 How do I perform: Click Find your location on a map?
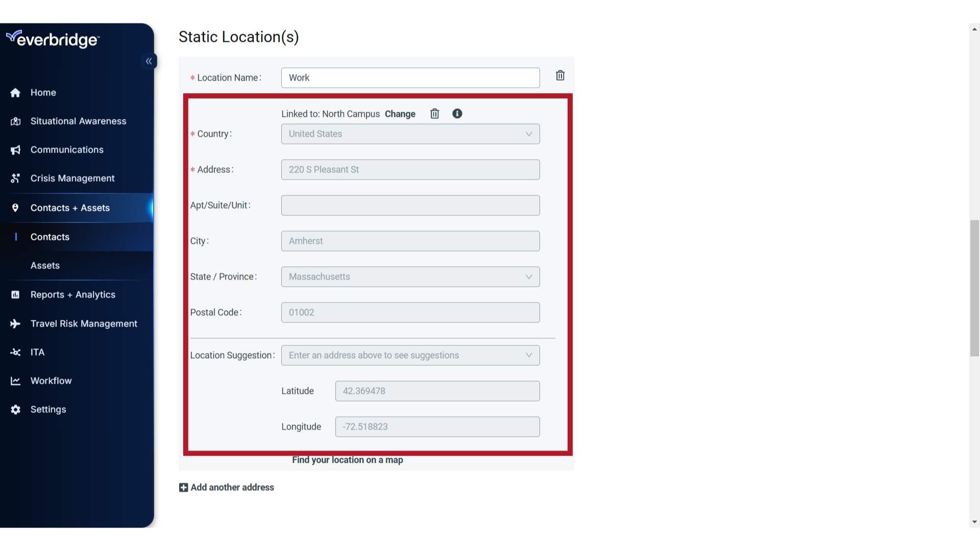pos(347,460)
